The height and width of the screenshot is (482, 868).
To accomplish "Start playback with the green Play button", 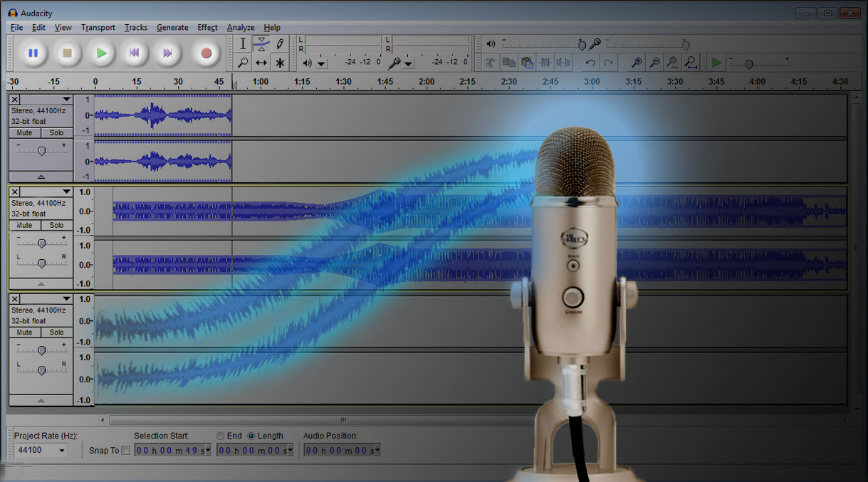I will click(102, 53).
